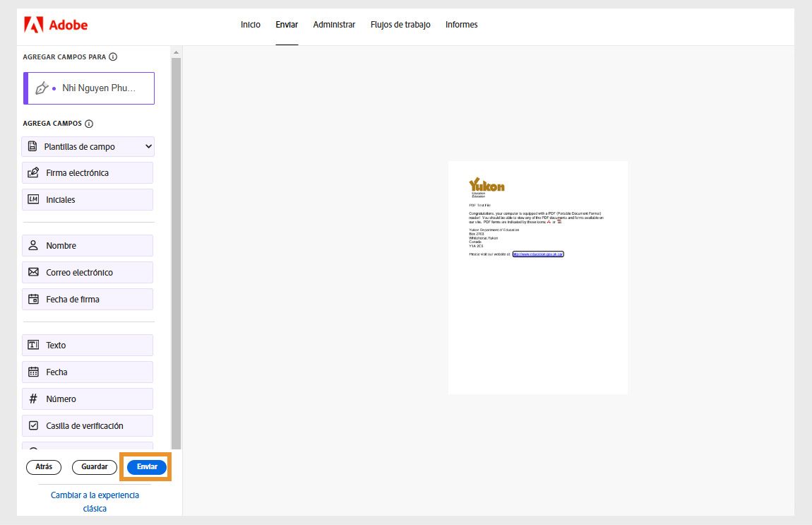The image size is (812, 525).
Task: Click the Firma electrónica signature icon
Action: pyautogui.click(x=33, y=172)
